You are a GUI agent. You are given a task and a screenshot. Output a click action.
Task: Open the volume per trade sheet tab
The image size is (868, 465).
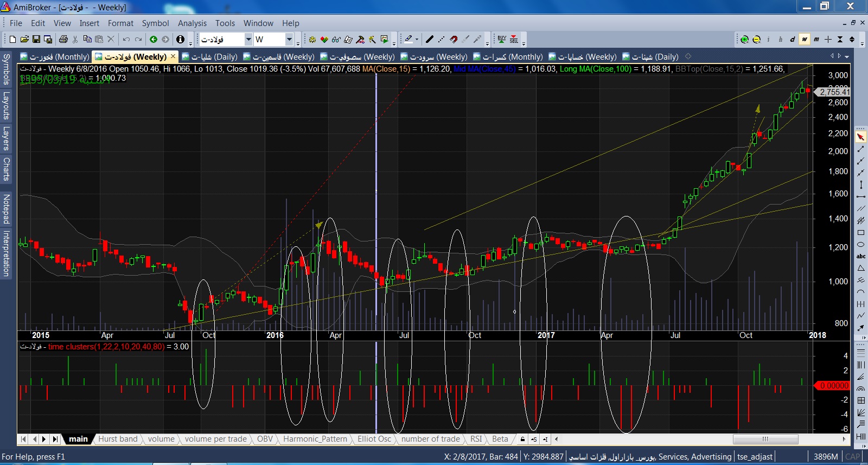click(x=216, y=439)
